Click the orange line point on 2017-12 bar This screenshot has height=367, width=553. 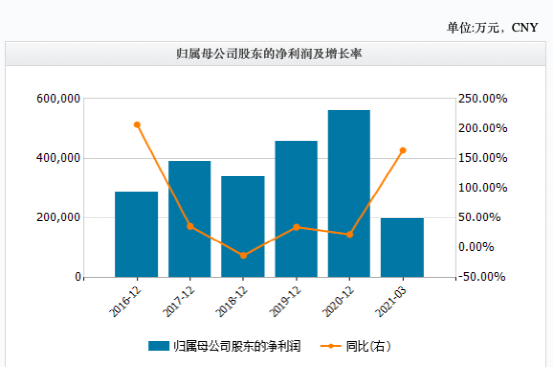190,226
